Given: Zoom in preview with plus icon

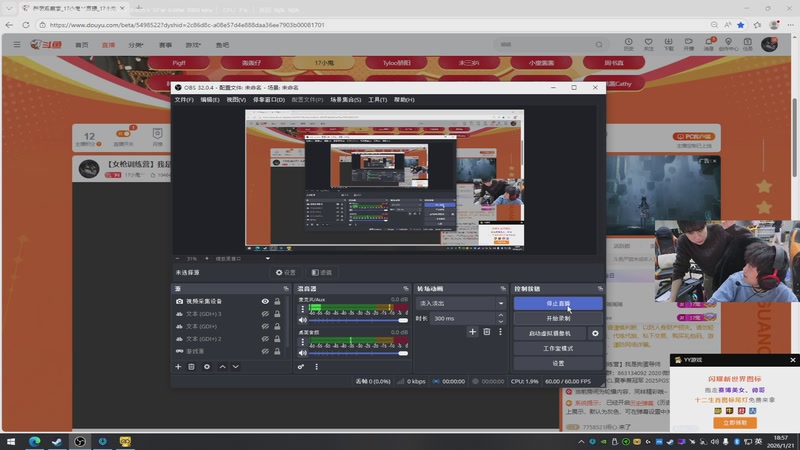Looking at the screenshot, I should click(x=207, y=259).
